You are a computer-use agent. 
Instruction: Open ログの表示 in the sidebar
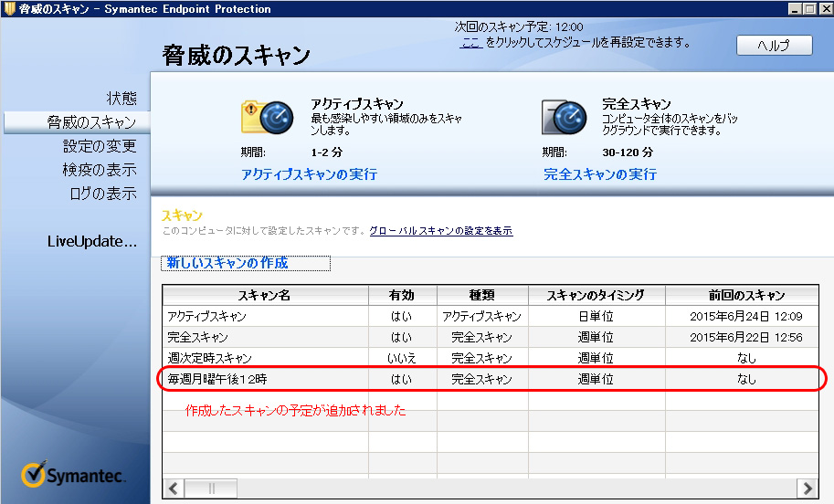click(103, 194)
